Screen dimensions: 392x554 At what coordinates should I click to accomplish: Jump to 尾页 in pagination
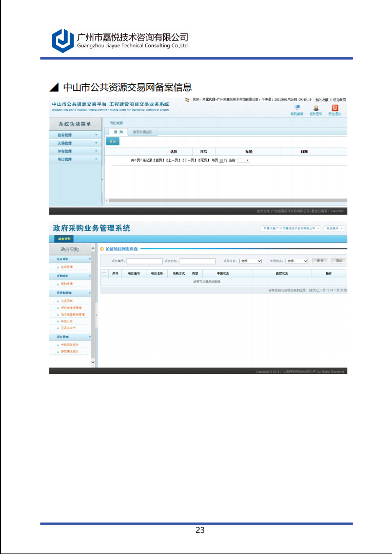tap(203, 160)
